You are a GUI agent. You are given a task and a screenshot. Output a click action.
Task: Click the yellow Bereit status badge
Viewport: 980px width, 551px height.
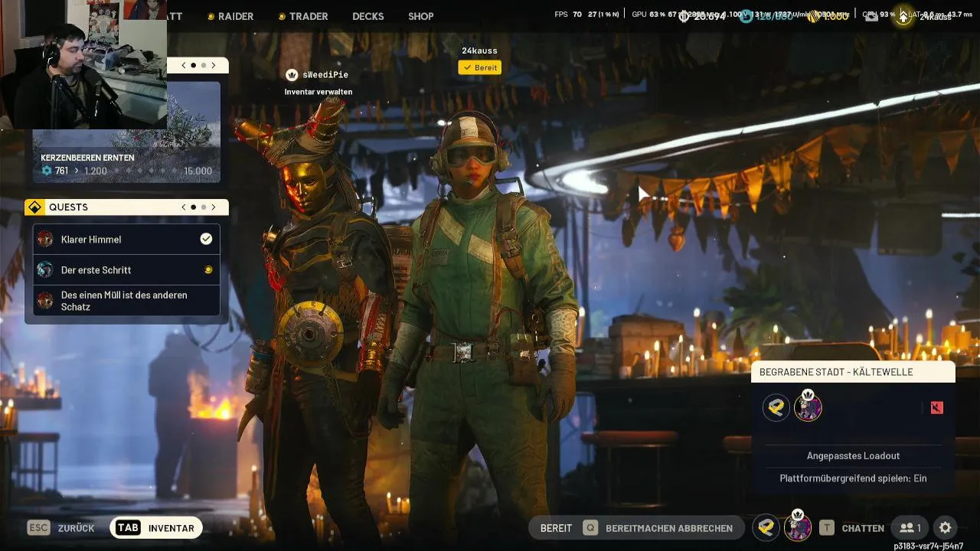click(479, 67)
